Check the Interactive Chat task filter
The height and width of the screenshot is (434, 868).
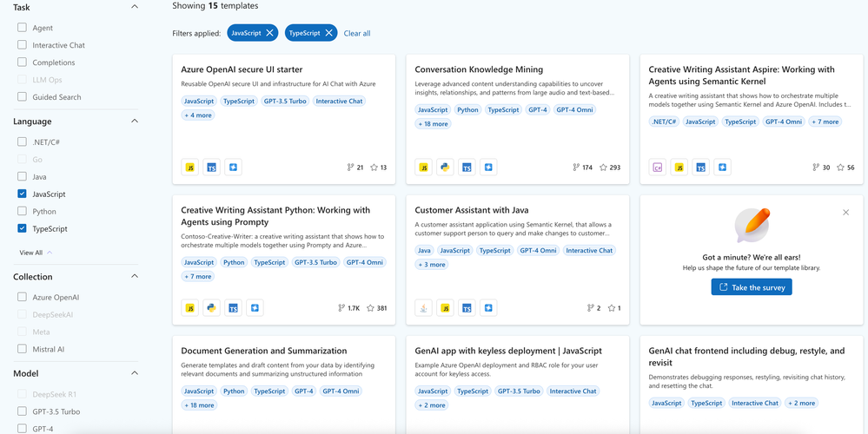(x=22, y=45)
